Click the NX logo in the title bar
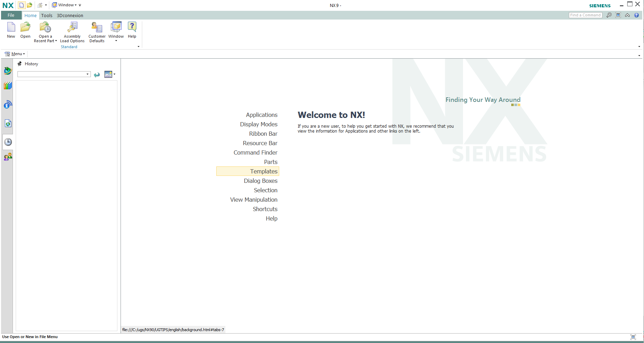 click(x=8, y=5)
